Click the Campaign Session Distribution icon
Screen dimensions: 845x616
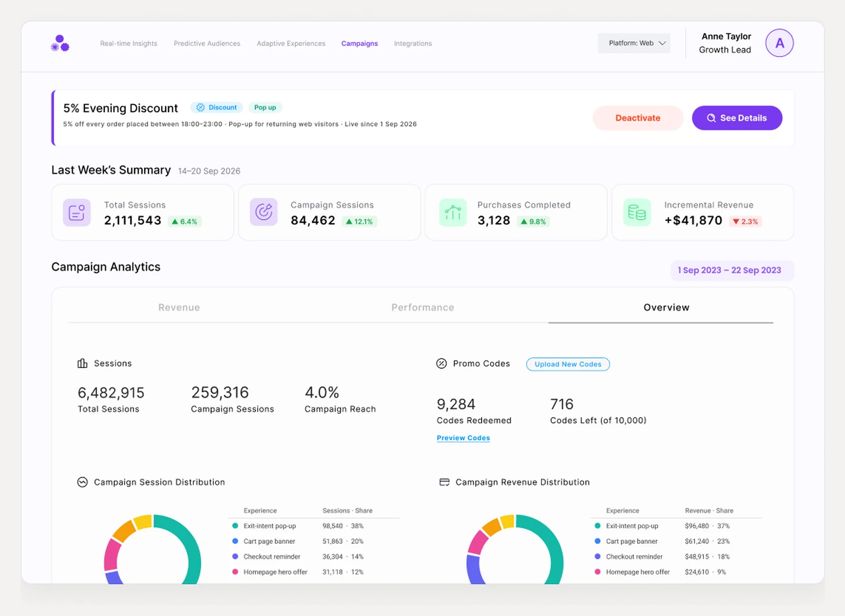(82, 482)
